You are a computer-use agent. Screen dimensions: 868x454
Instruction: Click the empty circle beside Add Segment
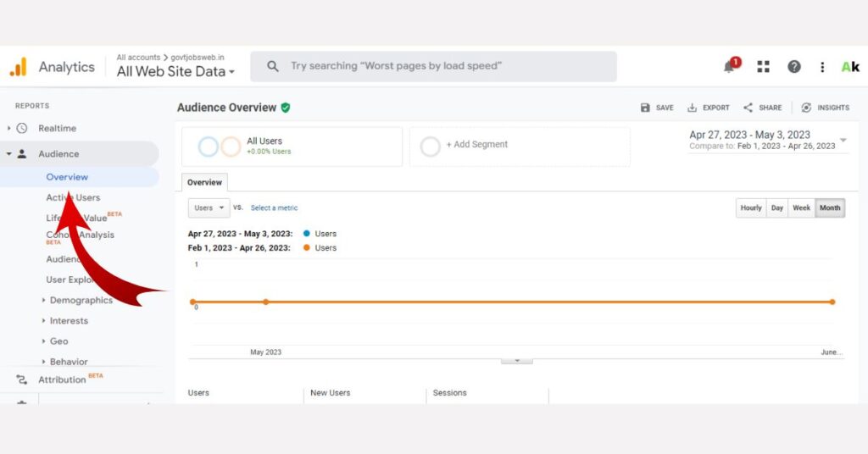430,147
